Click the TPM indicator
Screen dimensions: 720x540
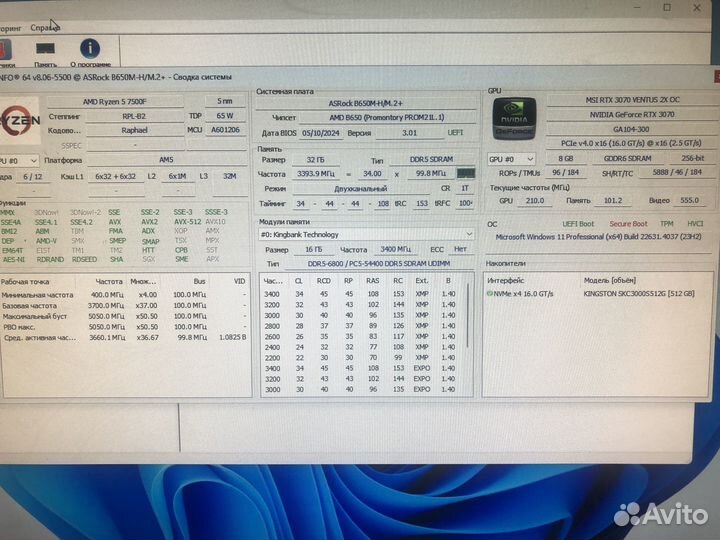pyautogui.click(x=666, y=224)
